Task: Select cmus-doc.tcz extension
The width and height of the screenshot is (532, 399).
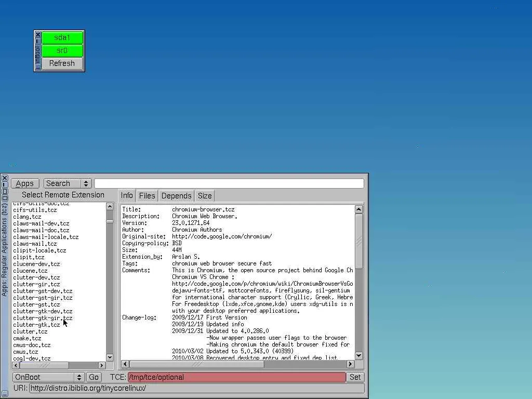Action: pyautogui.click(x=32, y=345)
